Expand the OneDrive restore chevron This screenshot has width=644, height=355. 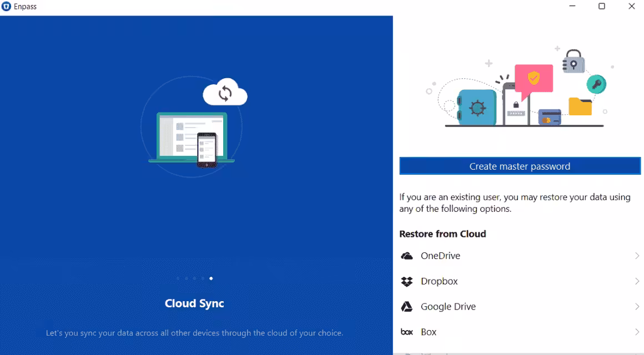pos(637,256)
